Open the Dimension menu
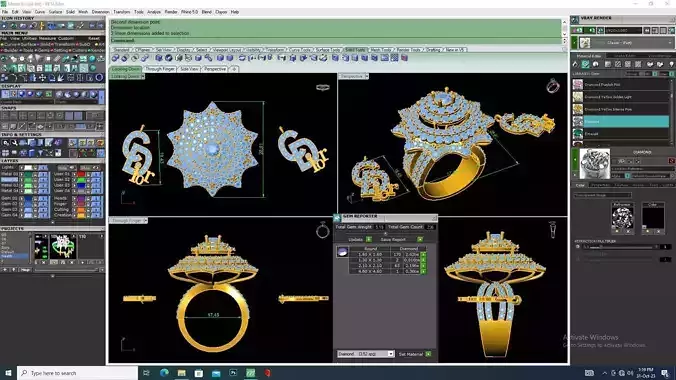The width and height of the screenshot is (676, 380). point(100,12)
